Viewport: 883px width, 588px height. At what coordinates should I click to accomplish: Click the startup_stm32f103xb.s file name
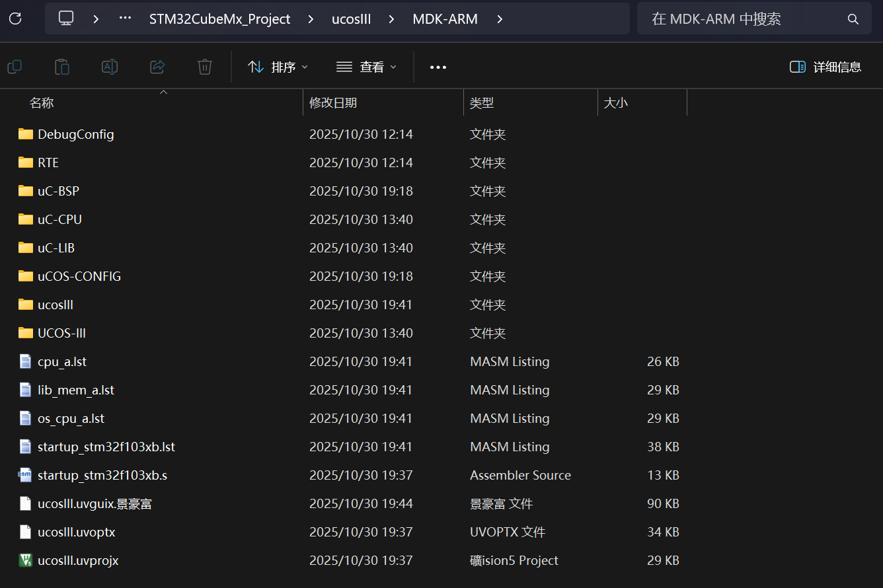point(102,475)
